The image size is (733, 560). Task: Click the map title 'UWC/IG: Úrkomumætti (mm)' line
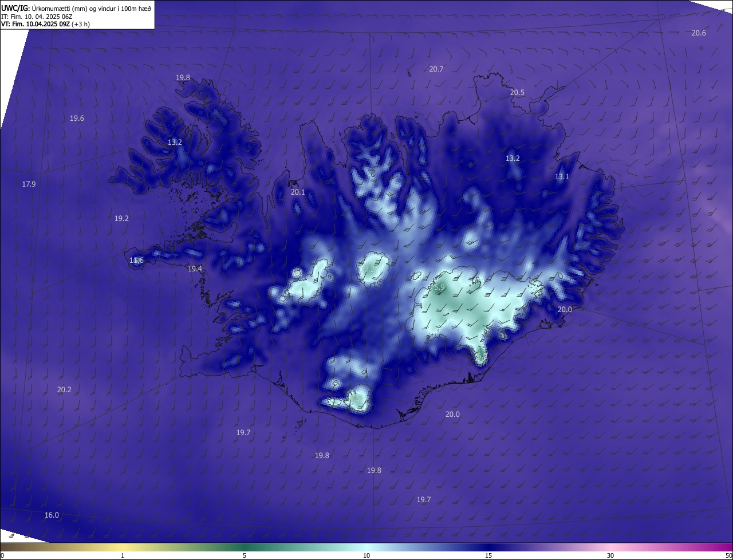point(77,8)
